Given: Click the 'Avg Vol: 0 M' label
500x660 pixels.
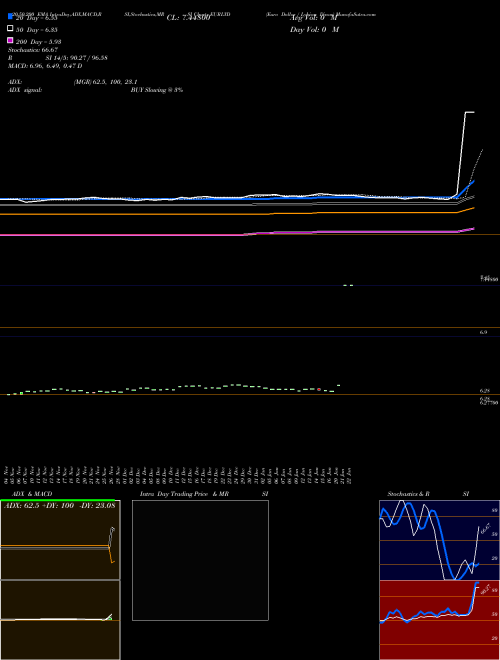Looking at the screenshot, I should point(314,18).
